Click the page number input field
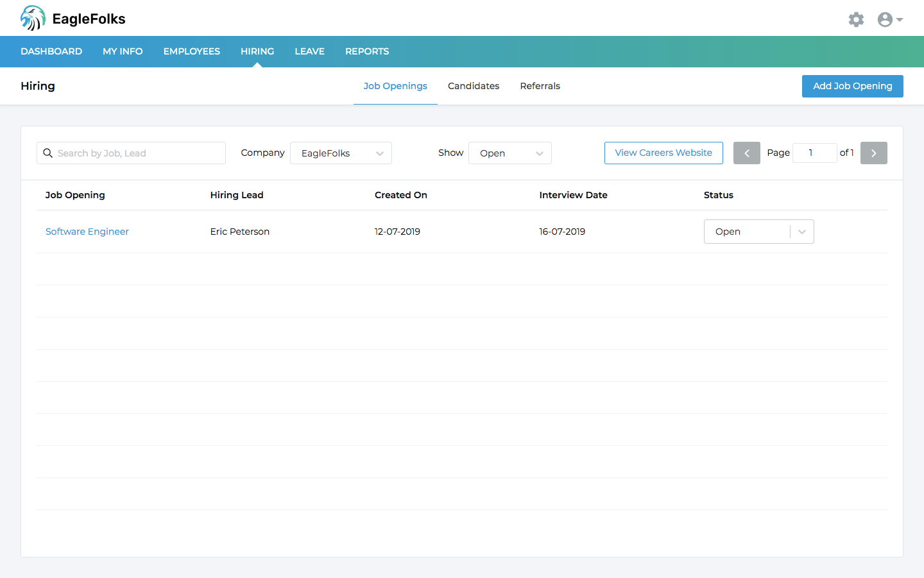The height and width of the screenshot is (578, 924). pos(815,153)
